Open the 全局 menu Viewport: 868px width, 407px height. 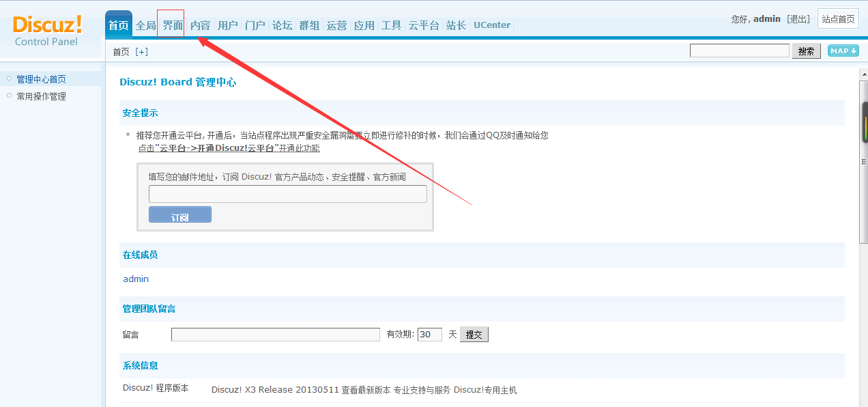tap(145, 25)
